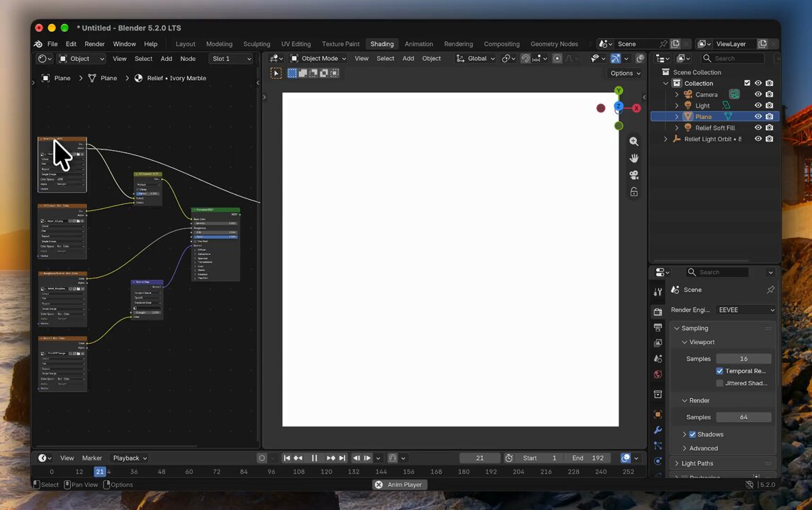Image resolution: width=812 pixels, height=510 pixels.
Task: Toggle Temporal Reprojection checkbox
Action: (719, 370)
